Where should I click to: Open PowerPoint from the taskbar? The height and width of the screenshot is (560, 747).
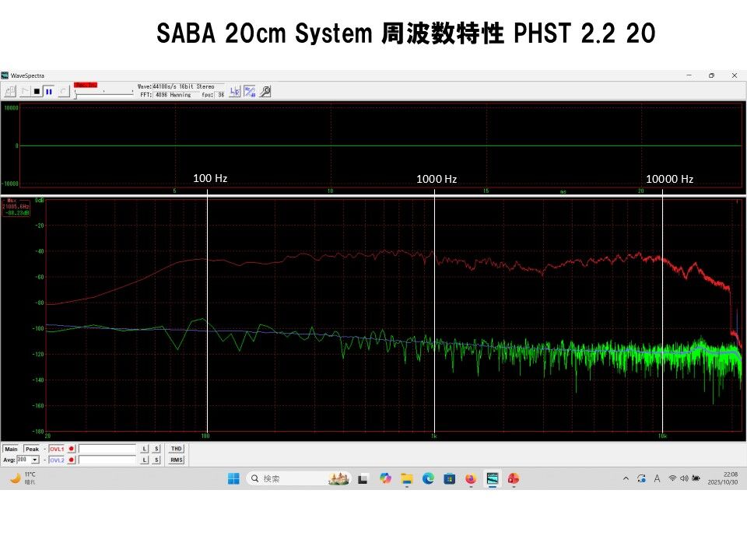click(x=513, y=478)
